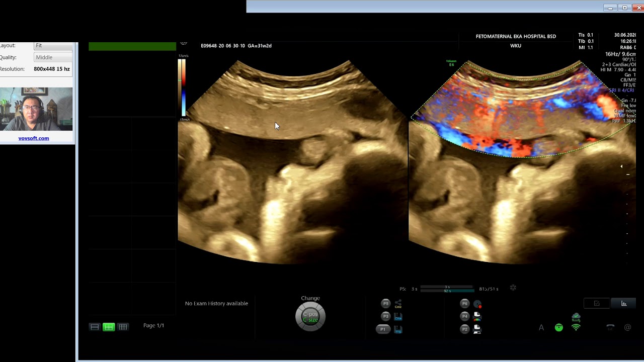644x362 pixels.
Task: Click the webcam preview thumbnail
Action: (x=36, y=109)
